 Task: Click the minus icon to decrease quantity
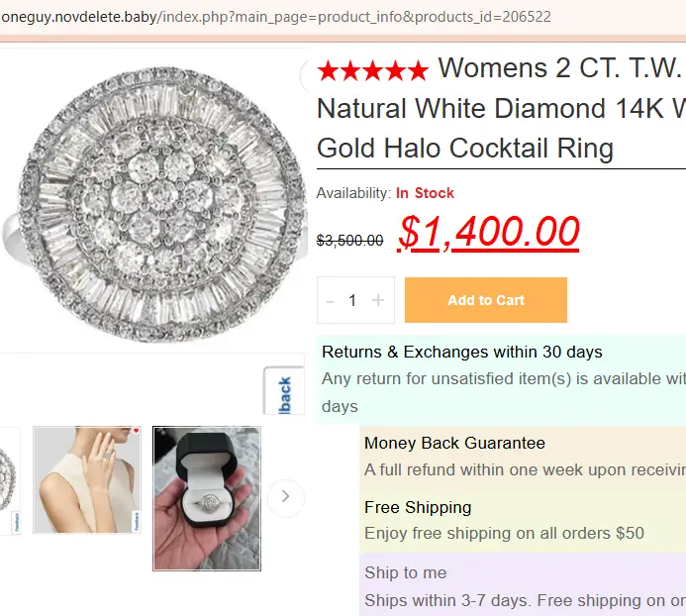330,300
